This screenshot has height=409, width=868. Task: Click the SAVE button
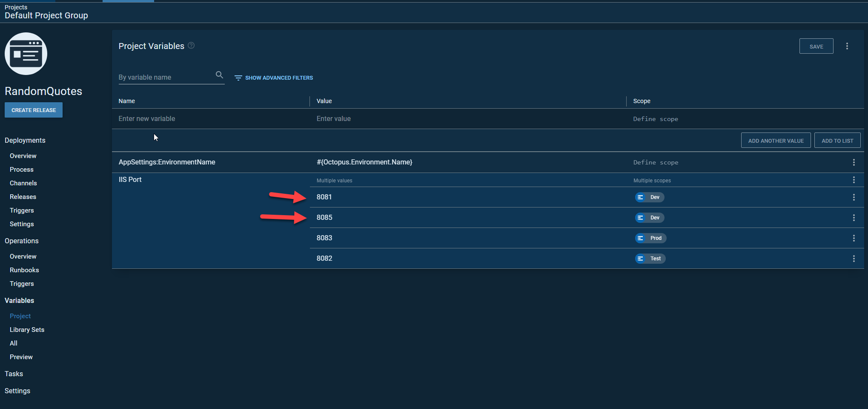816,46
